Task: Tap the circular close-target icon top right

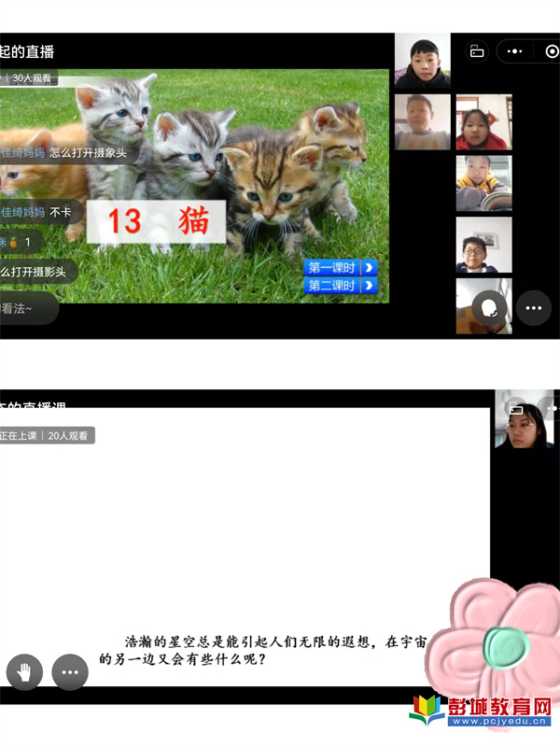Action: point(552,51)
